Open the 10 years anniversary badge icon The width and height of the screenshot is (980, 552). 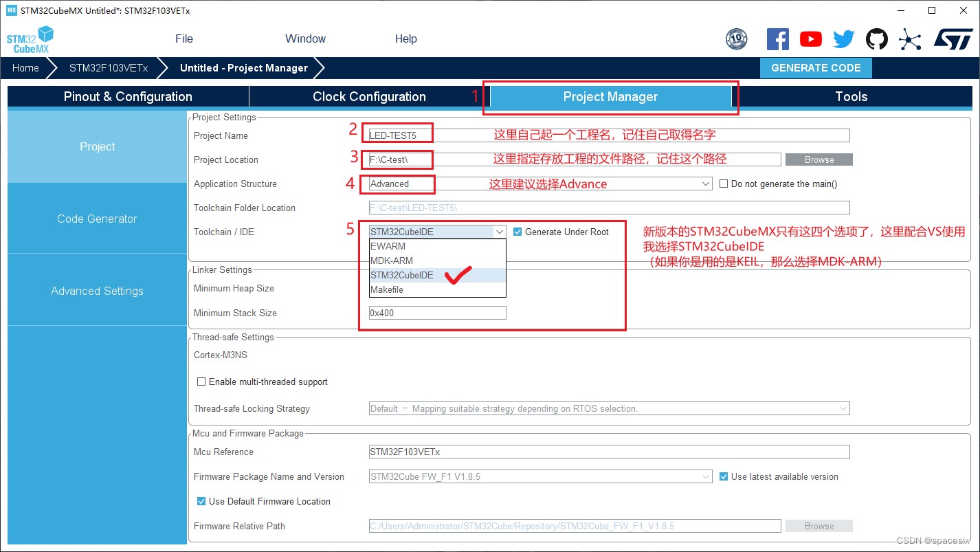click(736, 39)
